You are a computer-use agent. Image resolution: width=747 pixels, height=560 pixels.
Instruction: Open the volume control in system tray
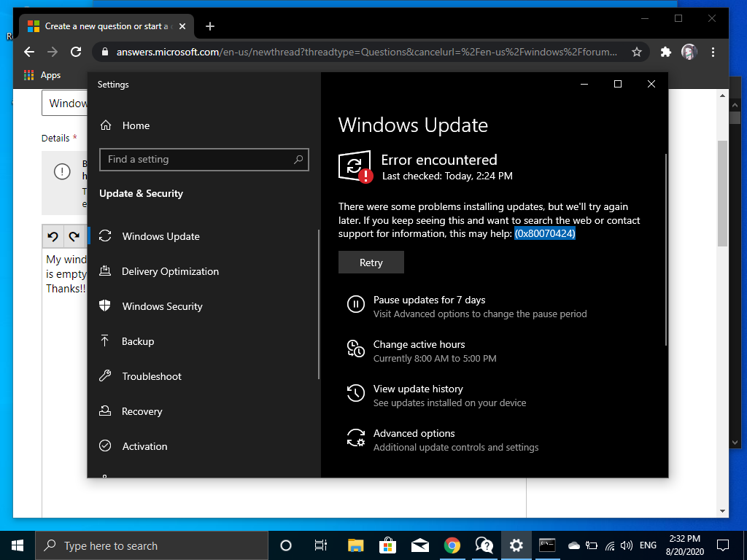(x=627, y=545)
